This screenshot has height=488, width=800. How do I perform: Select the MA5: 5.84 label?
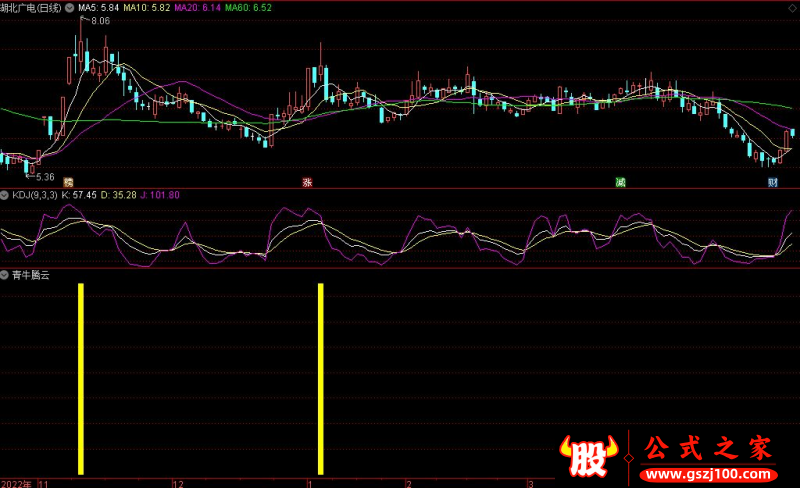pyautogui.click(x=98, y=8)
